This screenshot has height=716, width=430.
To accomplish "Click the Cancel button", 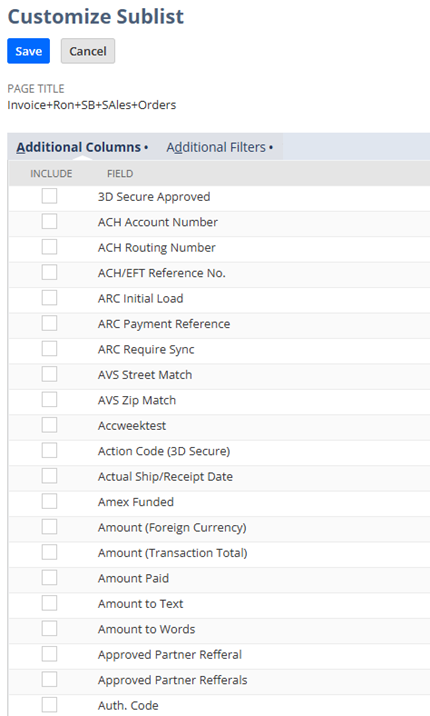I will click(x=88, y=51).
